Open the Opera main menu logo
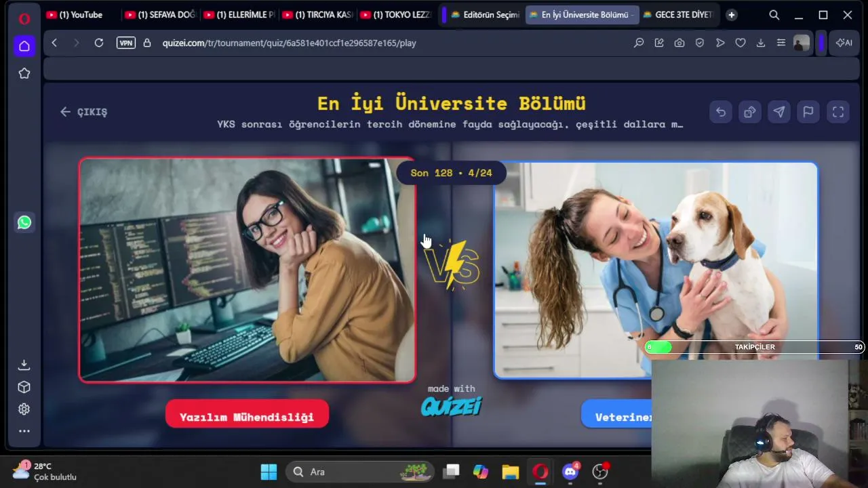 [x=24, y=18]
